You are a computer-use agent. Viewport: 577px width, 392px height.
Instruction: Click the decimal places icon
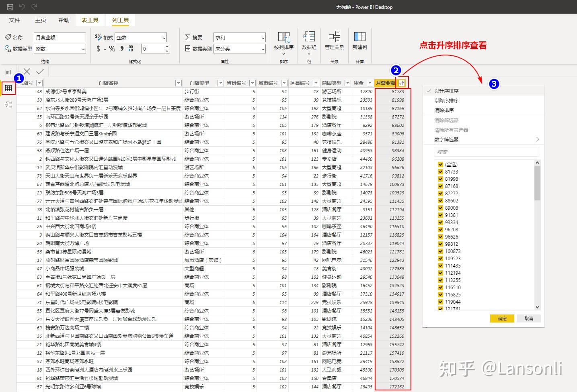130,49
